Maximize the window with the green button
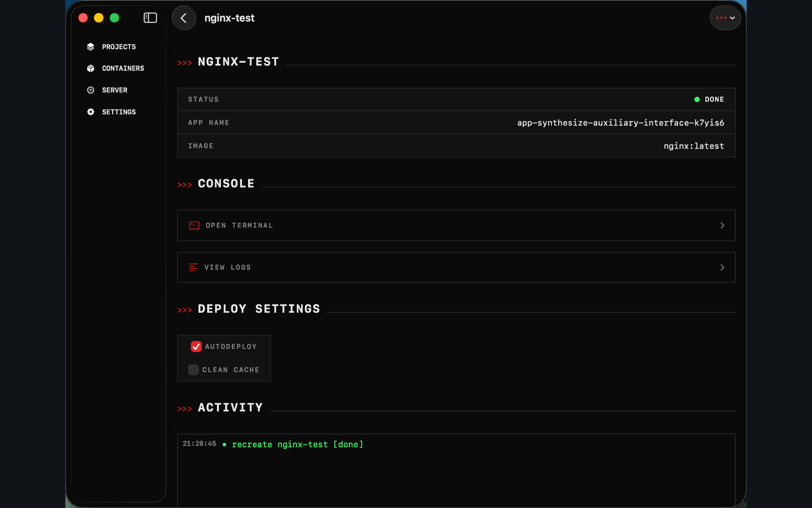Viewport: 812px width, 508px height. click(x=115, y=18)
